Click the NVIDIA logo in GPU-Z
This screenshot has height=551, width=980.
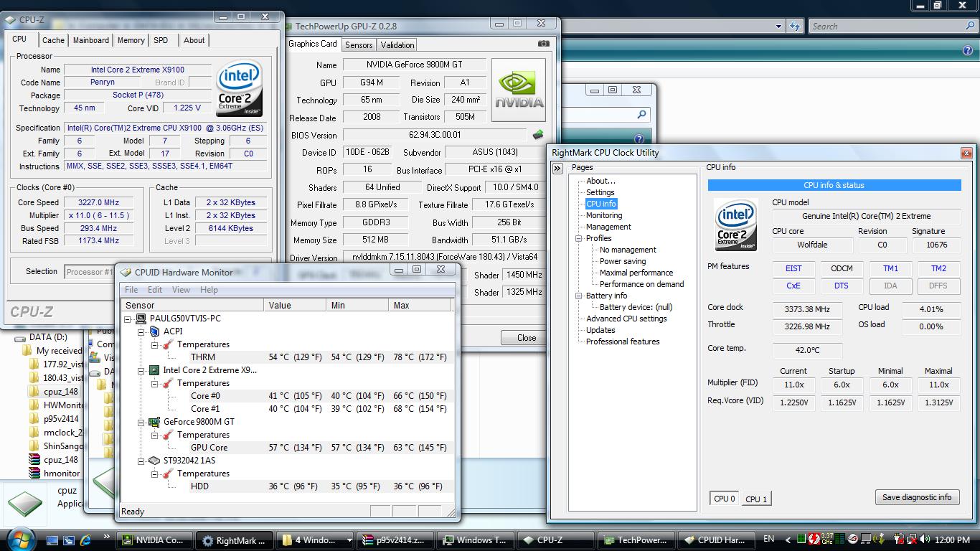(x=519, y=90)
